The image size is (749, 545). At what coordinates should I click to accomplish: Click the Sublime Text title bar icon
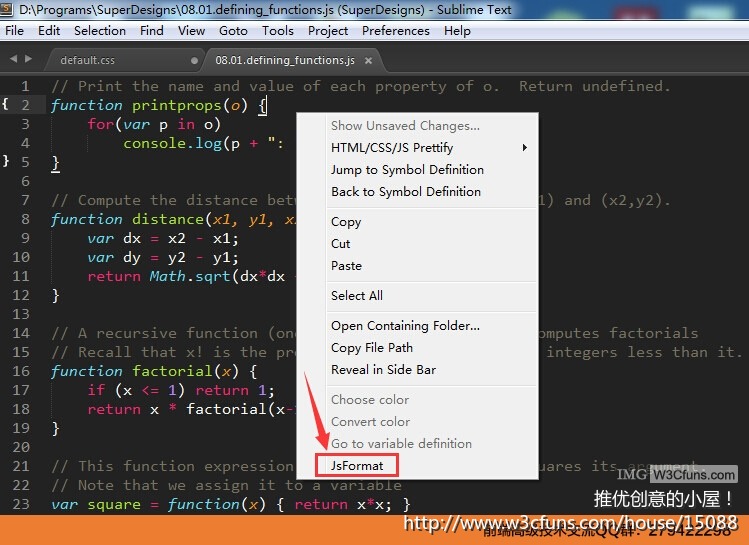(7, 9)
